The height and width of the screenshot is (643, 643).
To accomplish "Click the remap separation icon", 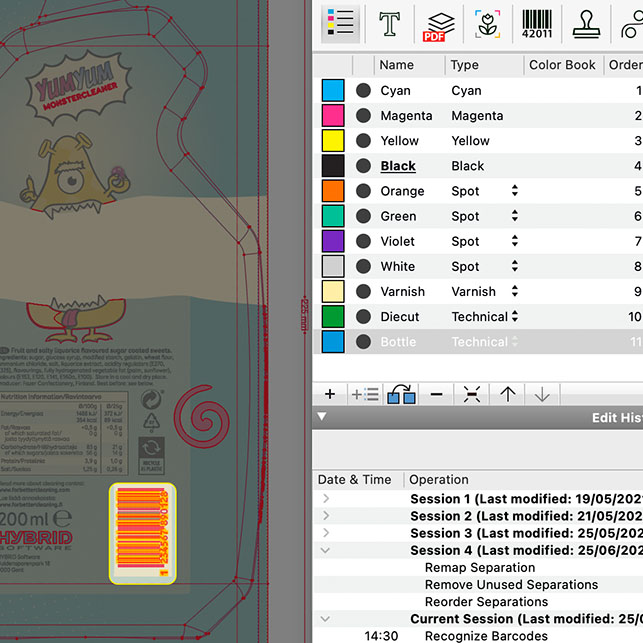I will [x=401, y=394].
